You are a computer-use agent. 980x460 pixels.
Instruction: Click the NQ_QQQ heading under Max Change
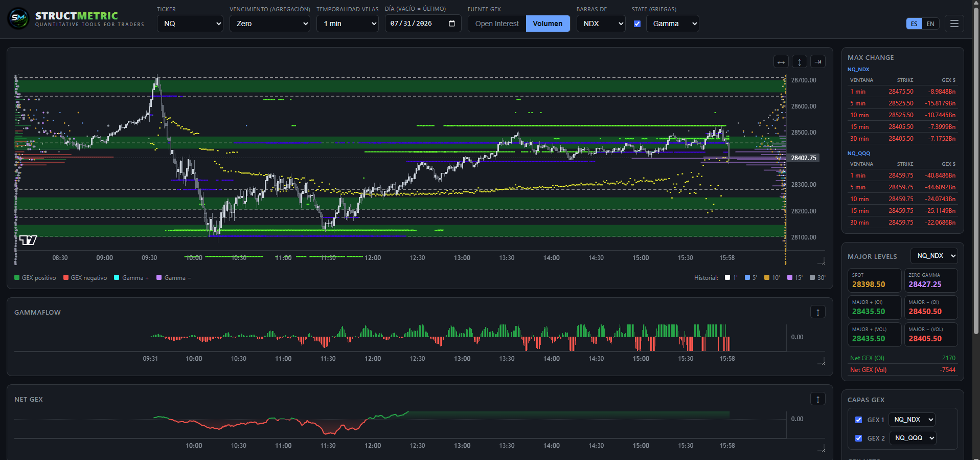click(x=859, y=154)
